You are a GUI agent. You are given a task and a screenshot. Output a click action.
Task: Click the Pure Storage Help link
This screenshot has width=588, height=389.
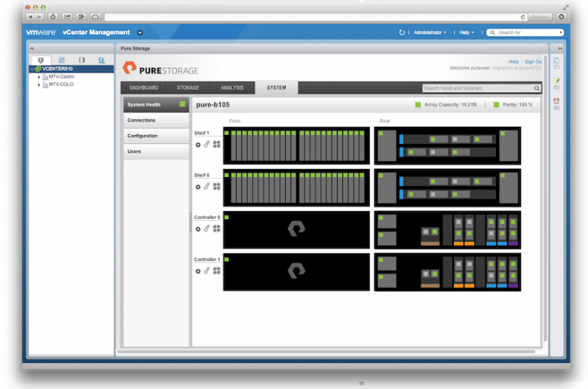tap(513, 62)
